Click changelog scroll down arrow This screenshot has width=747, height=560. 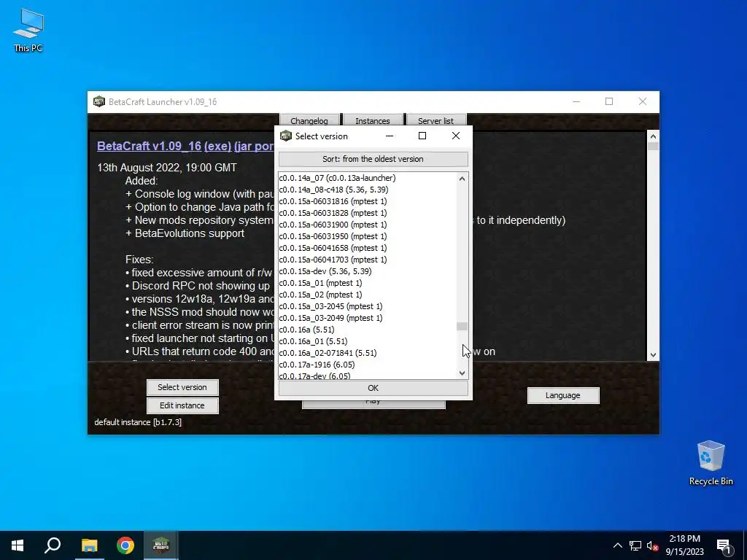coord(653,355)
